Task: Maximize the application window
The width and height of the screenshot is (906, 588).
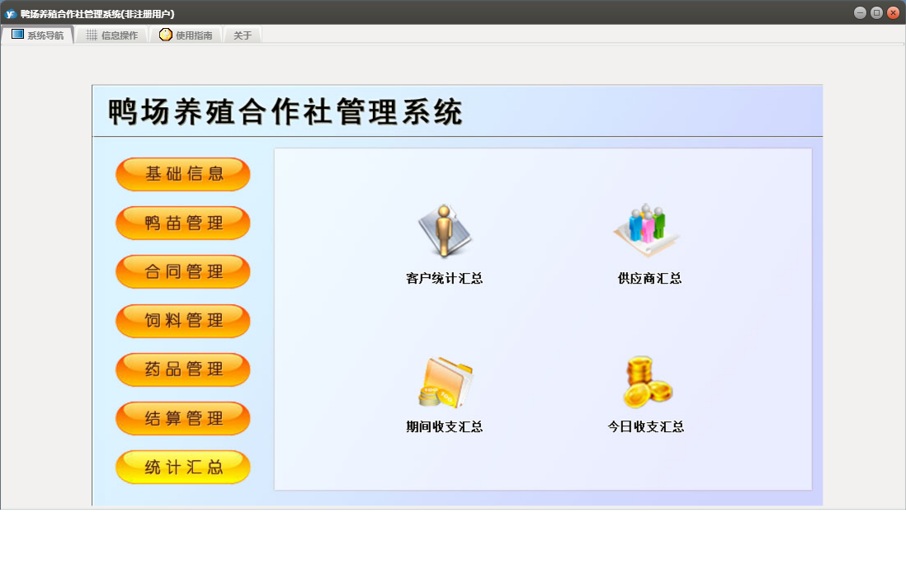Action: pyautogui.click(x=876, y=12)
